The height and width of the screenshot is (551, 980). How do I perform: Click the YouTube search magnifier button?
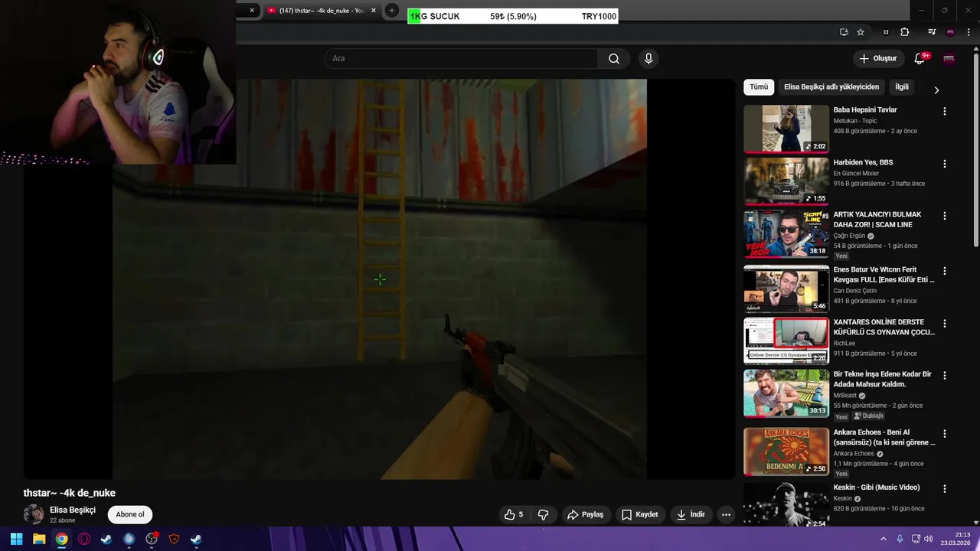pyautogui.click(x=614, y=59)
